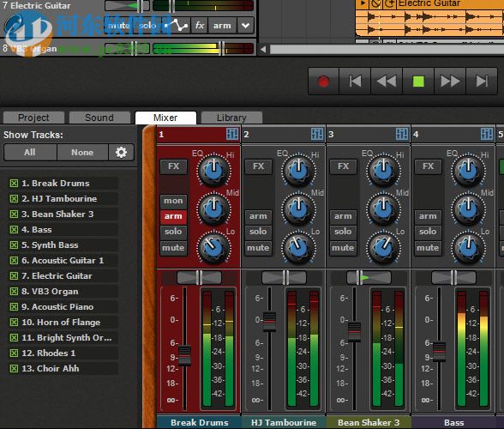
Task: Toggle visibility of 5. Synth Bass
Action: 14,245
